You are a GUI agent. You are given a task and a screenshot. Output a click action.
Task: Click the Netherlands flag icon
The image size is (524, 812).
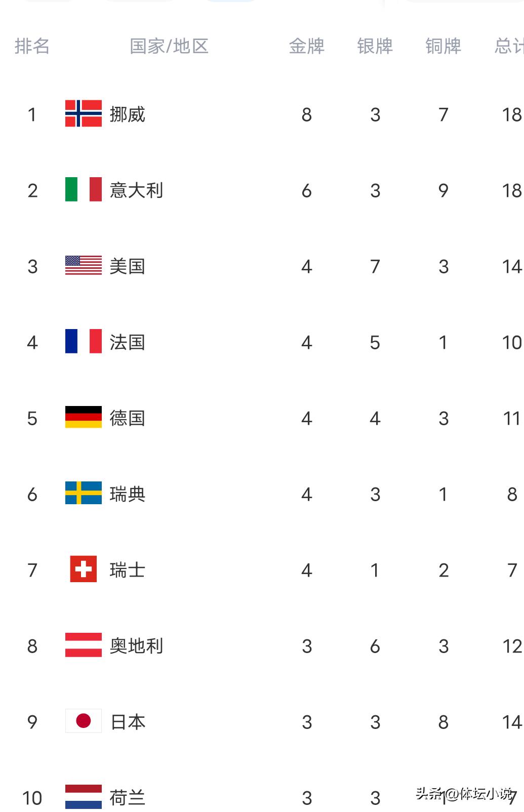click(84, 797)
